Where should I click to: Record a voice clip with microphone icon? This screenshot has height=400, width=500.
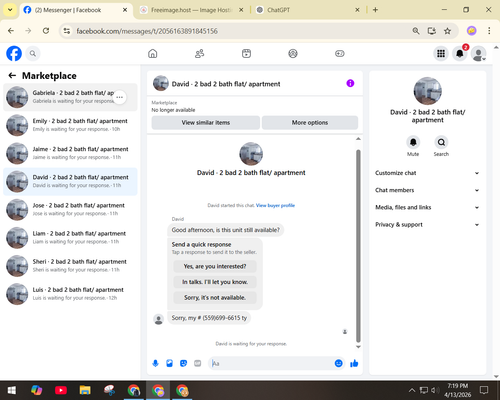155,363
